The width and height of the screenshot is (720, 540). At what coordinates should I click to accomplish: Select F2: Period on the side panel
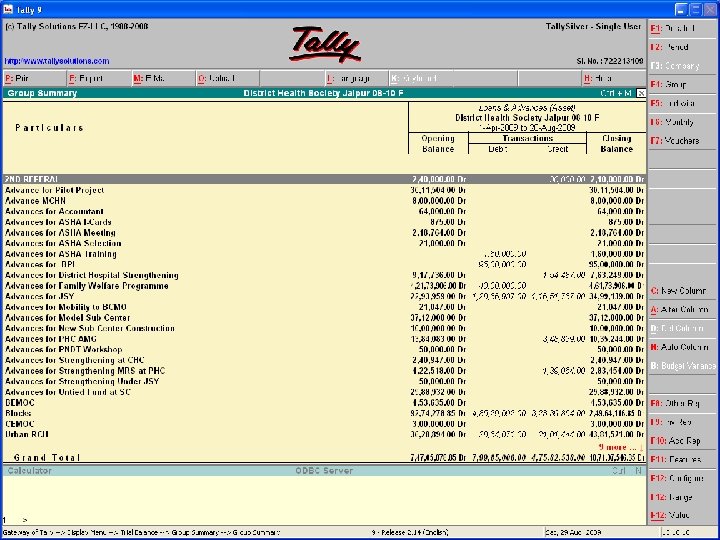coord(682,47)
